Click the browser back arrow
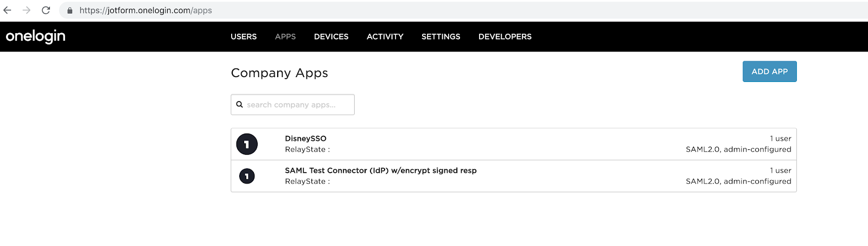 (8, 10)
